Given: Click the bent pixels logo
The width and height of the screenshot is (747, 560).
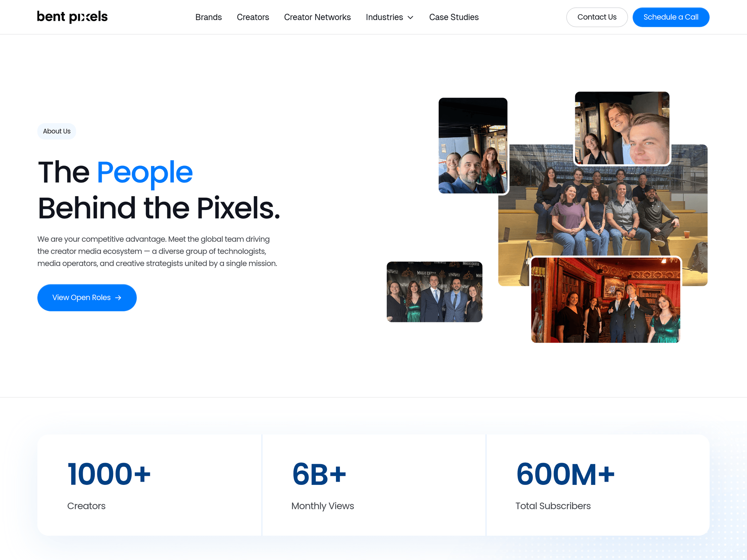Looking at the screenshot, I should coord(72,17).
